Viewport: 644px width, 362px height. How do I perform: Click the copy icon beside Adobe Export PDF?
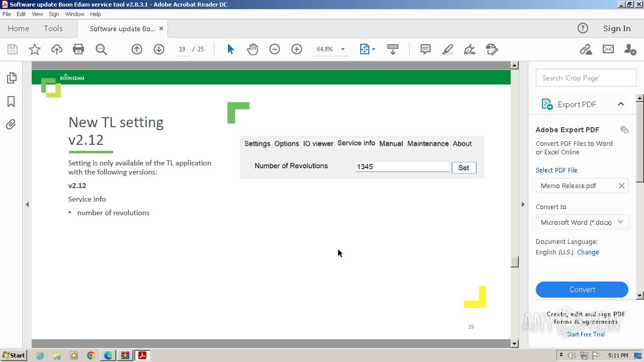pos(624,130)
